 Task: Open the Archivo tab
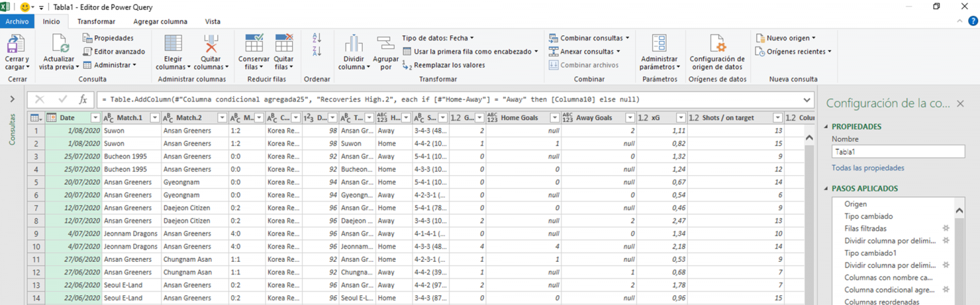tap(17, 22)
